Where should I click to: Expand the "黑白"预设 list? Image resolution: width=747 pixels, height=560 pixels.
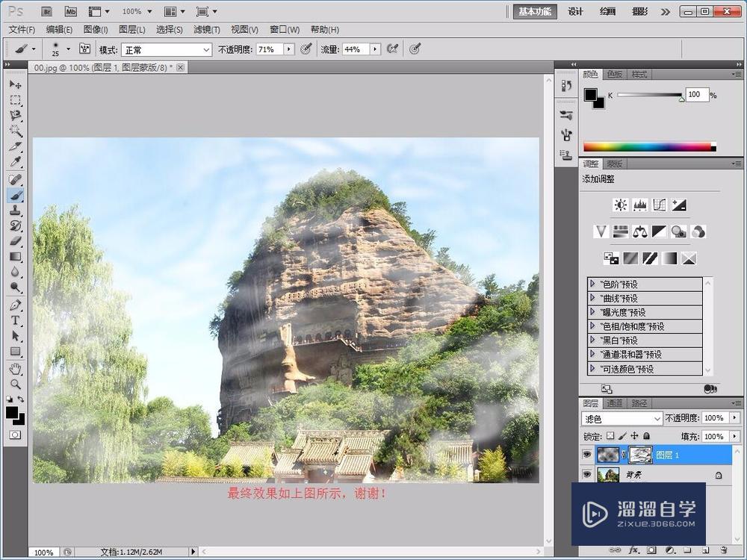(x=592, y=340)
